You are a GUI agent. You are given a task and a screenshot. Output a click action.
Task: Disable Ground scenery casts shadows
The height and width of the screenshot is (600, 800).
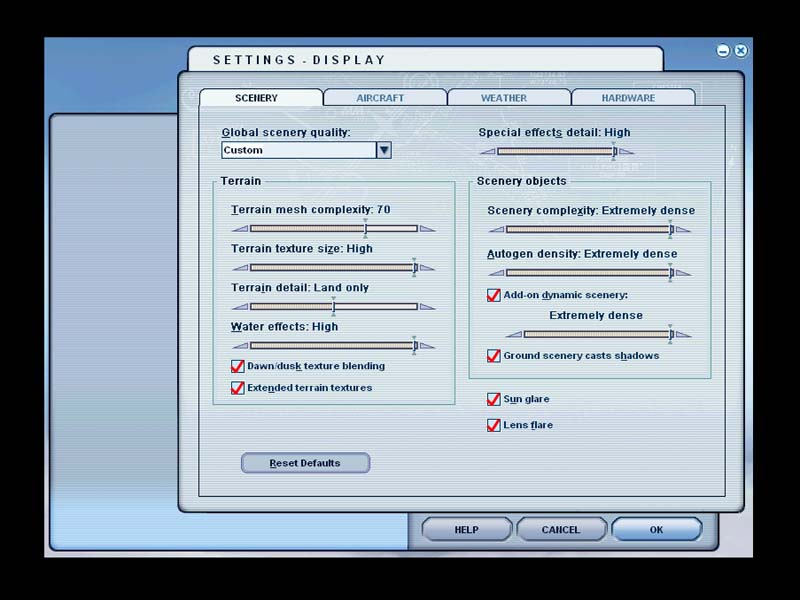click(493, 356)
